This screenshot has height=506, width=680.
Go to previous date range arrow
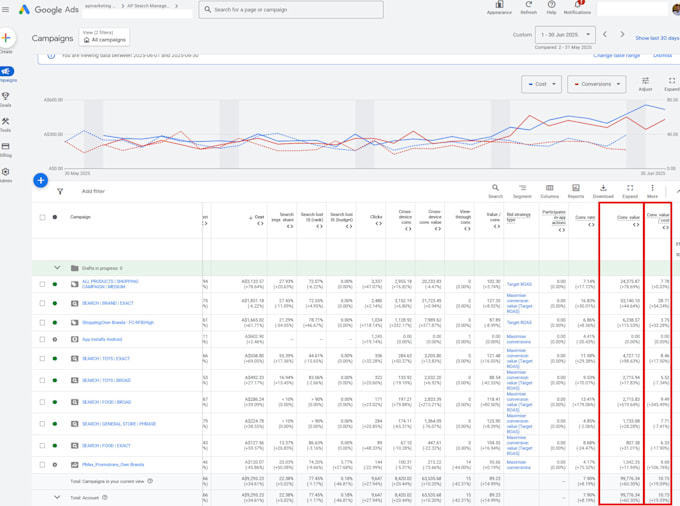coord(605,34)
